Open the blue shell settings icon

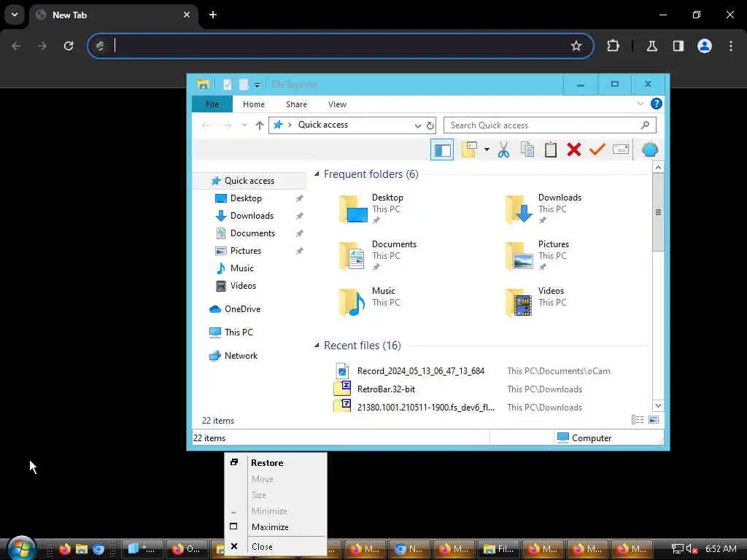point(650,149)
